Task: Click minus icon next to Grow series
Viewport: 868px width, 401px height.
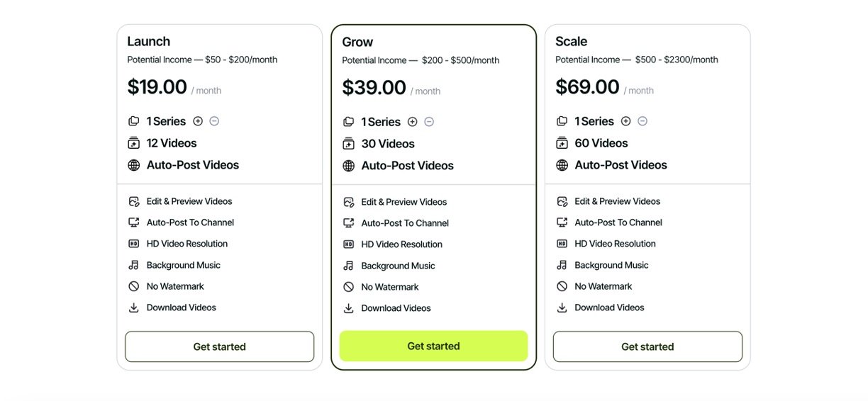Action: [429, 122]
